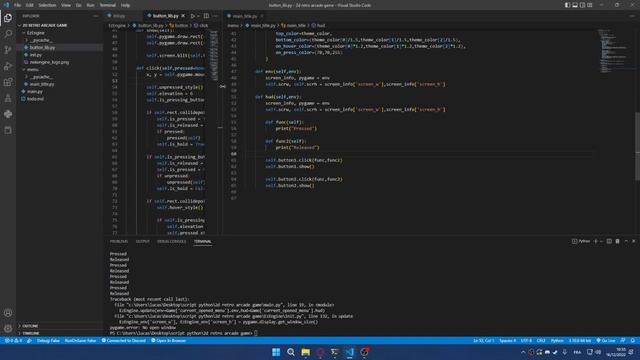Open the Run menu

point(90,5)
